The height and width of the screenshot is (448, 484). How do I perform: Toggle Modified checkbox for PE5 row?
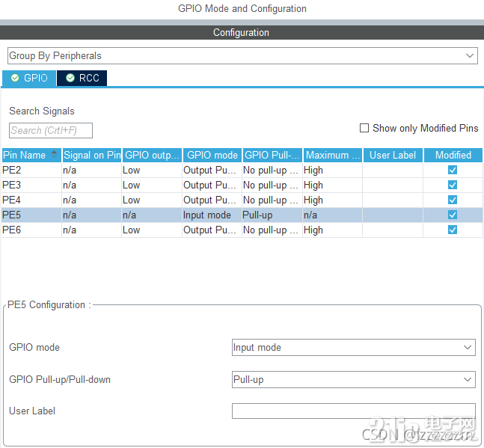tap(453, 215)
